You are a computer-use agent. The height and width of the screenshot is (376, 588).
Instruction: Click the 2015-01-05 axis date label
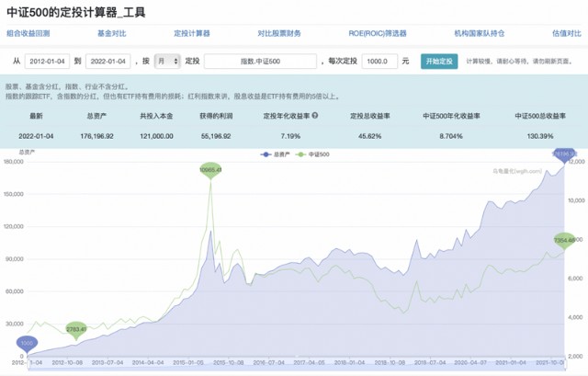click(x=188, y=363)
